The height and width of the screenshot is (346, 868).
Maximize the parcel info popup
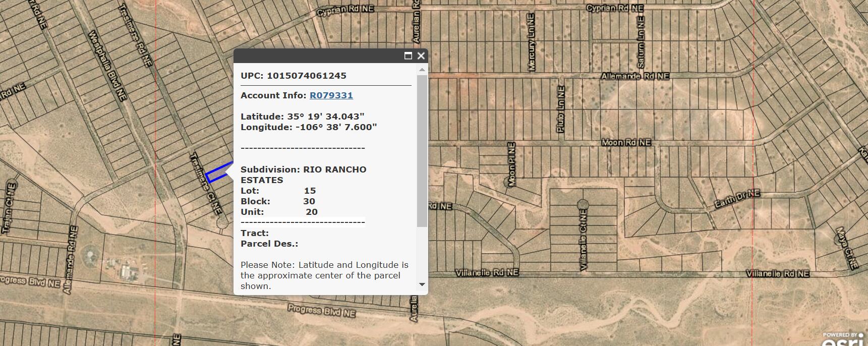pos(408,56)
